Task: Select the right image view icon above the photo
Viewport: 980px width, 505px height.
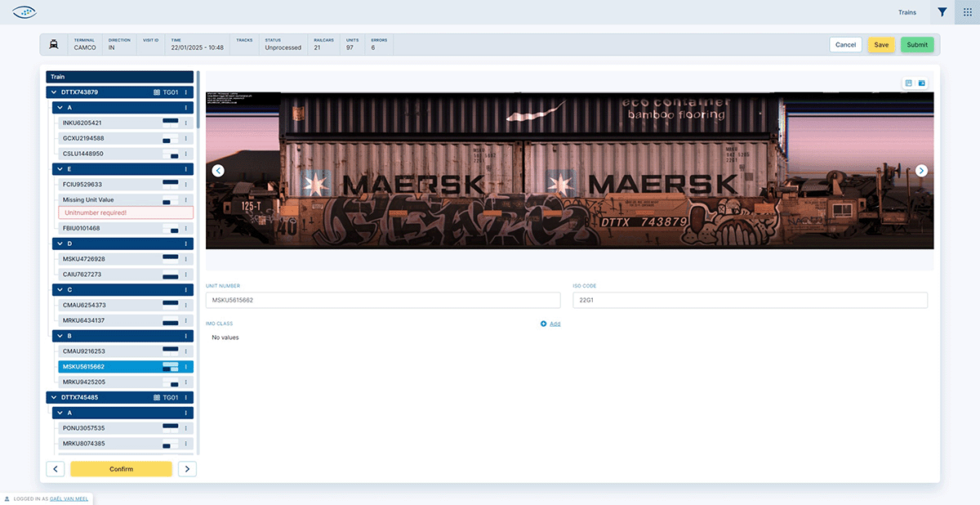Action: pos(922,83)
